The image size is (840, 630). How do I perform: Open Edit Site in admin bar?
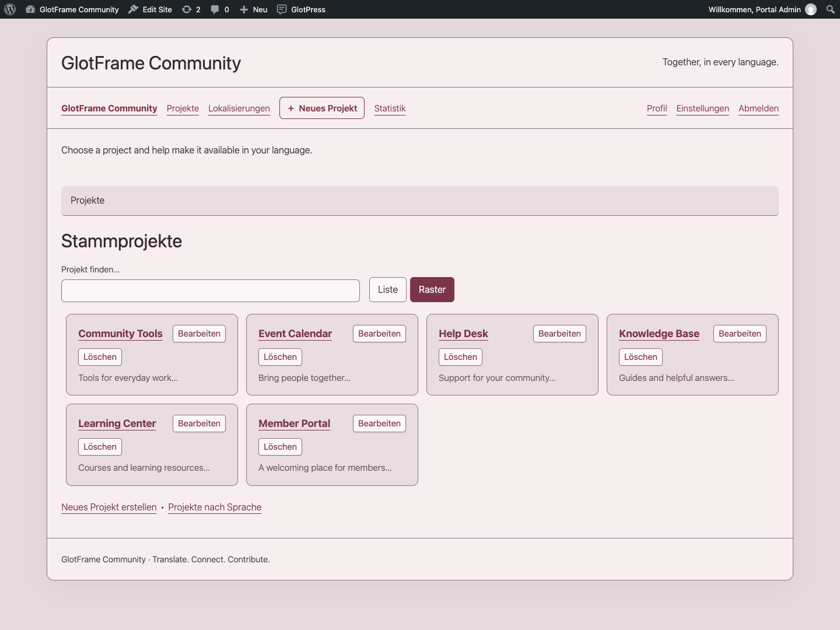(150, 9)
